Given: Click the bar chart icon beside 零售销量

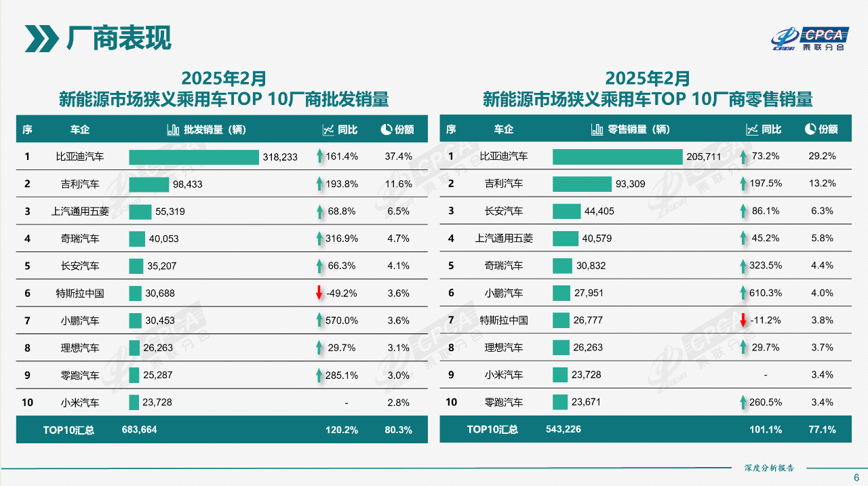Looking at the screenshot, I should 597,129.
